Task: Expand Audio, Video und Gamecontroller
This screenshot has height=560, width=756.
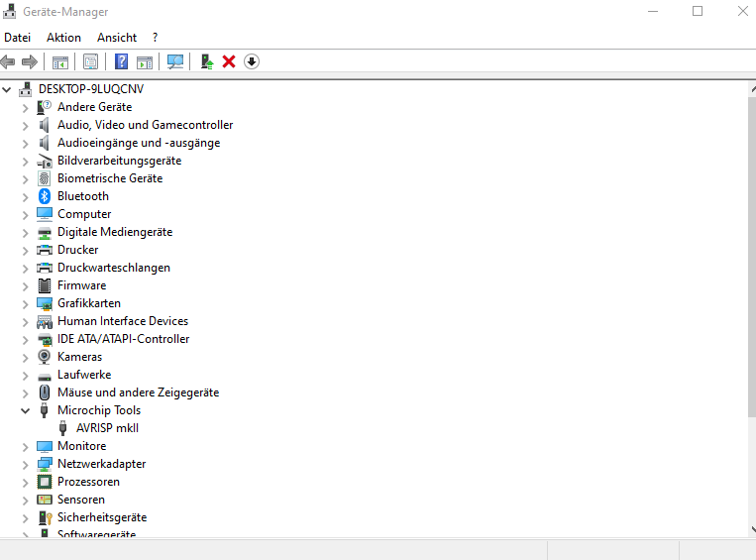Action: coord(25,126)
